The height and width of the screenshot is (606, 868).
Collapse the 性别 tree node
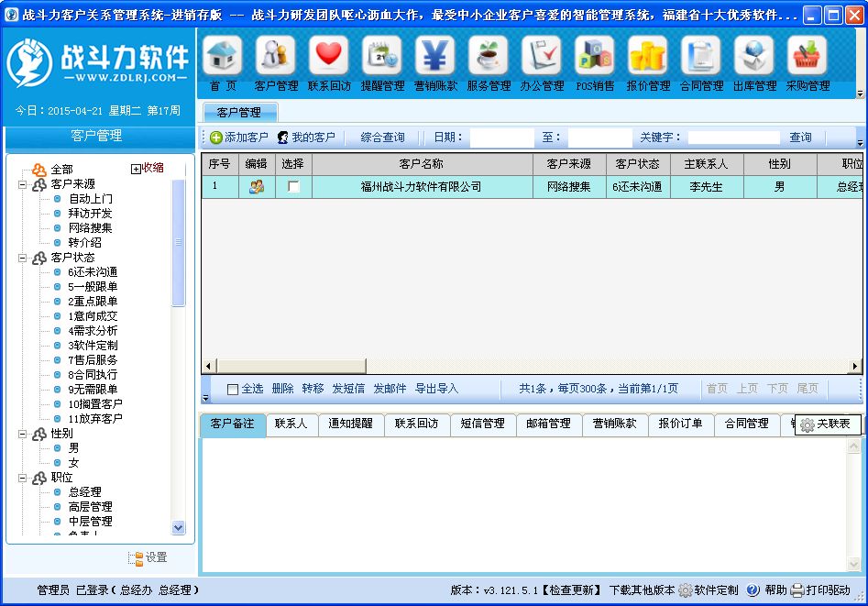(x=22, y=434)
